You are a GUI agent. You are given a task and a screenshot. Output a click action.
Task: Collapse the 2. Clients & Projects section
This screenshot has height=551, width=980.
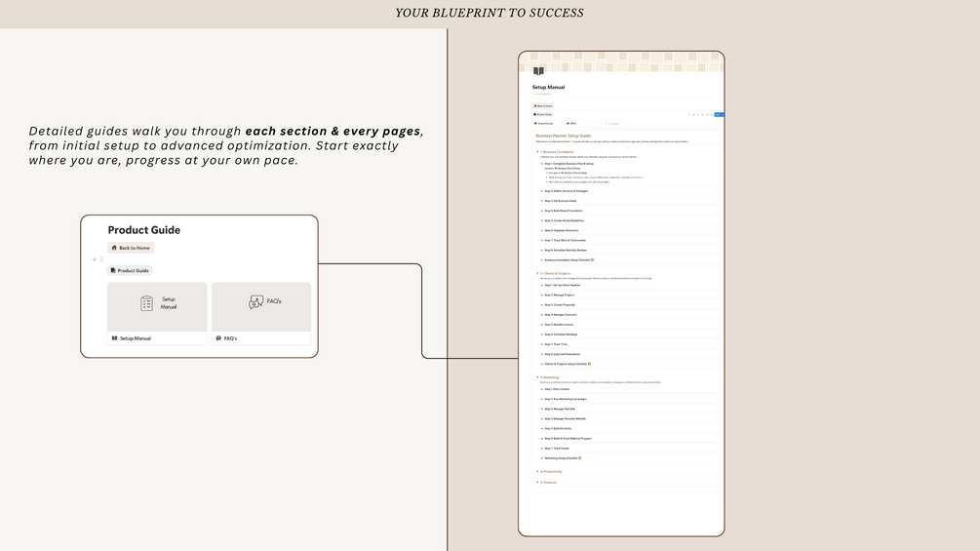point(537,274)
